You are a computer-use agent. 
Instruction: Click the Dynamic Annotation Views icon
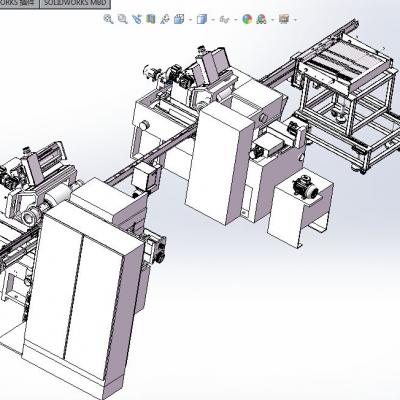[165, 19]
